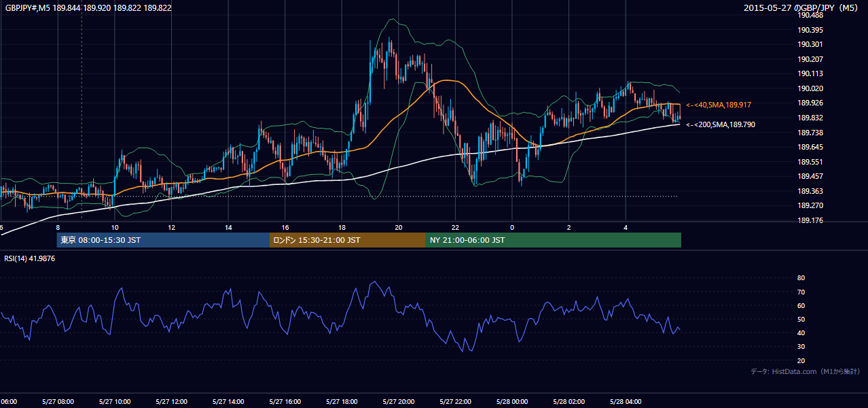Click price axis value 190.113
This screenshot has height=408, width=868.
pos(810,73)
